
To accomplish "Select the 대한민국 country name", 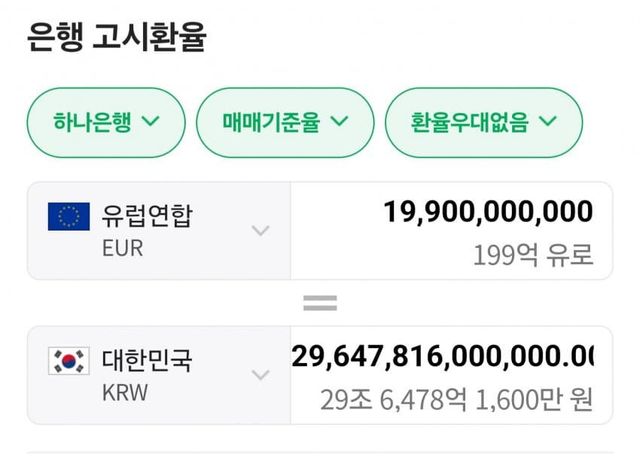I will [147, 360].
